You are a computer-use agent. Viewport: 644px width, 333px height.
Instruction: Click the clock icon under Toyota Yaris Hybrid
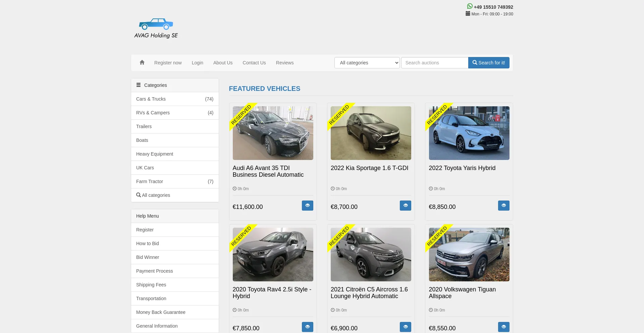(431, 188)
